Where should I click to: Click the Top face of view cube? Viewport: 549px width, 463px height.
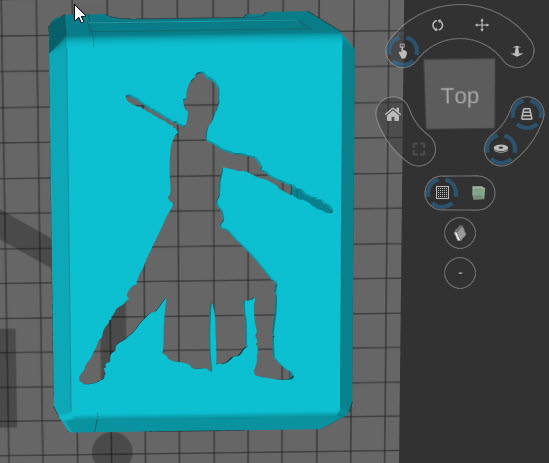pyautogui.click(x=460, y=94)
